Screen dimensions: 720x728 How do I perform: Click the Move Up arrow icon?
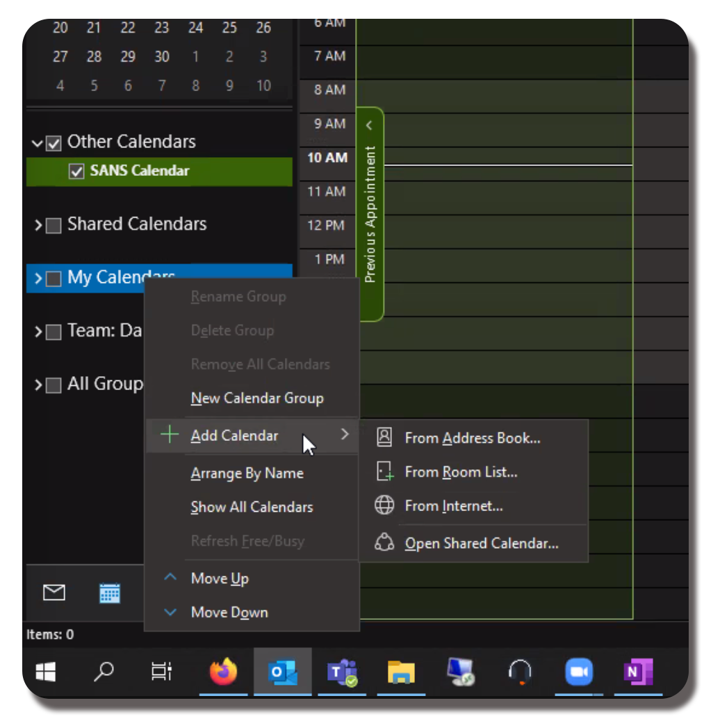click(170, 577)
